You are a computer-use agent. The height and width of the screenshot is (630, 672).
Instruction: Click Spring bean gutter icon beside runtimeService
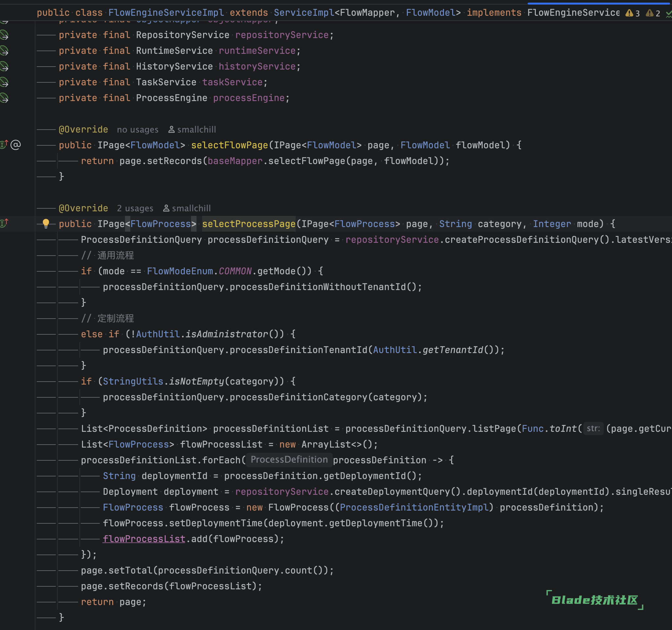(4, 51)
